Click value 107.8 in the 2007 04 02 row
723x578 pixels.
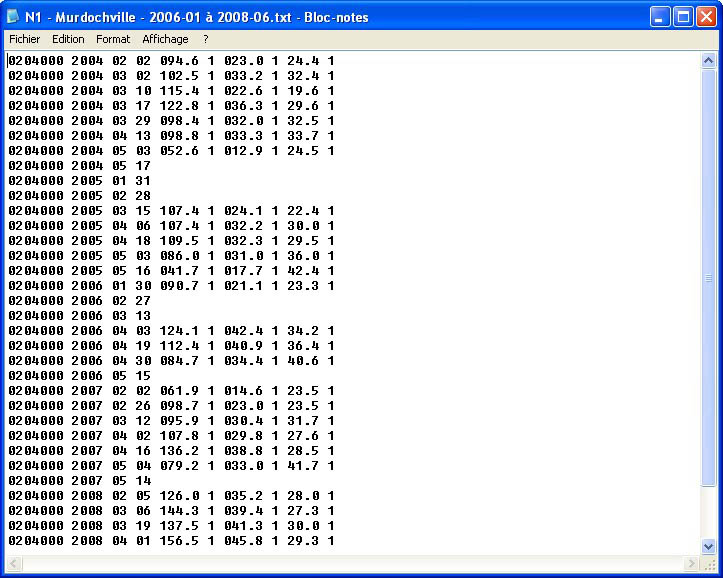179,436
